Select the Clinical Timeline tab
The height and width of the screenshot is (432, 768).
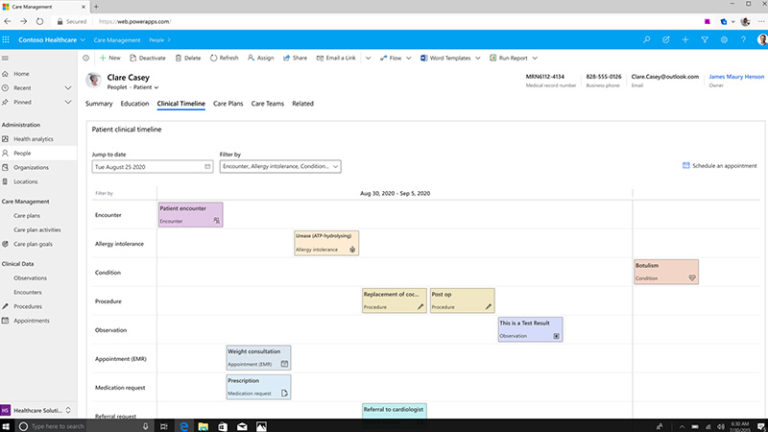(181, 103)
